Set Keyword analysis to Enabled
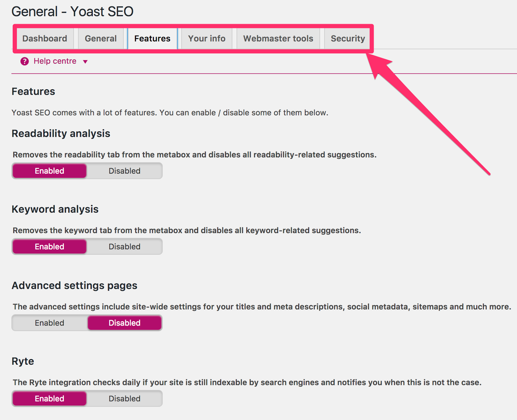 pyautogui.click(x=49, y=246)
